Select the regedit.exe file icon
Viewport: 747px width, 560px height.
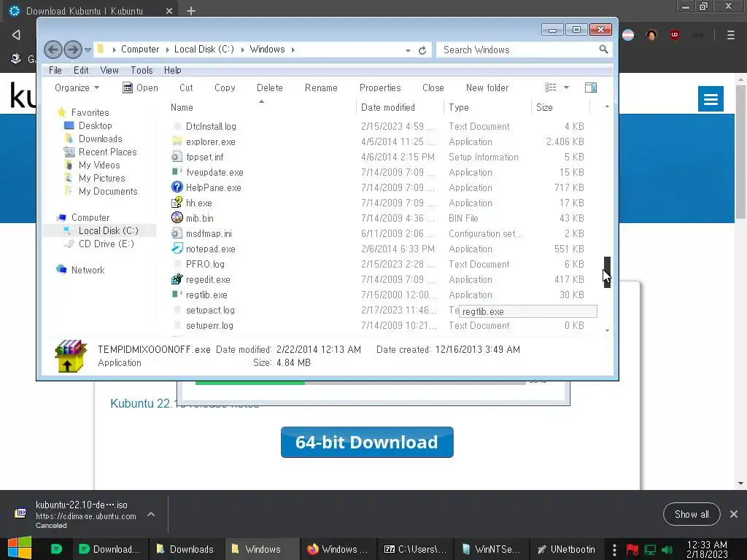tap(177, 279)
